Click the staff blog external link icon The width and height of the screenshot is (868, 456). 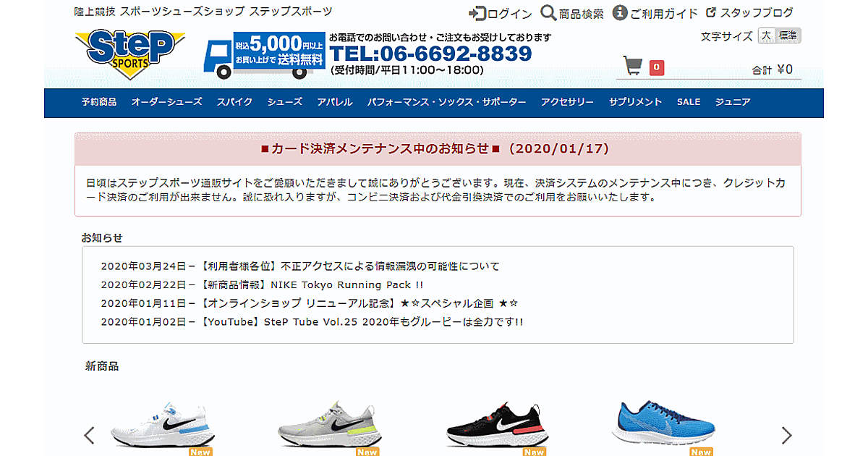tap(711, 12)
